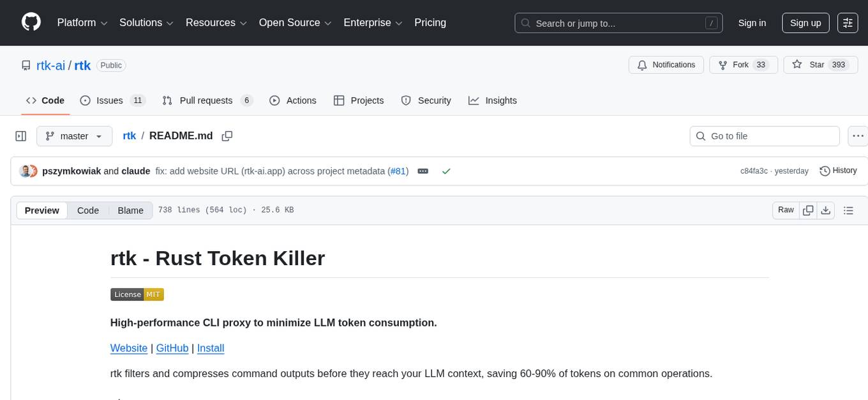The width and height of the screenshot is (868, 400).
Task: Copy README.md path using the copy icon
Action: click(x=227, y=135)
